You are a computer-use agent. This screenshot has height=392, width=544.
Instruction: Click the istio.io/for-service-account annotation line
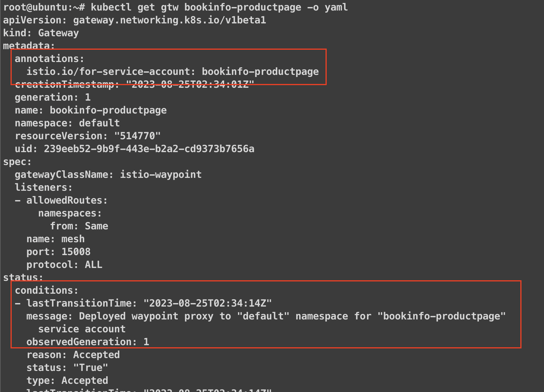click(173, 71)
